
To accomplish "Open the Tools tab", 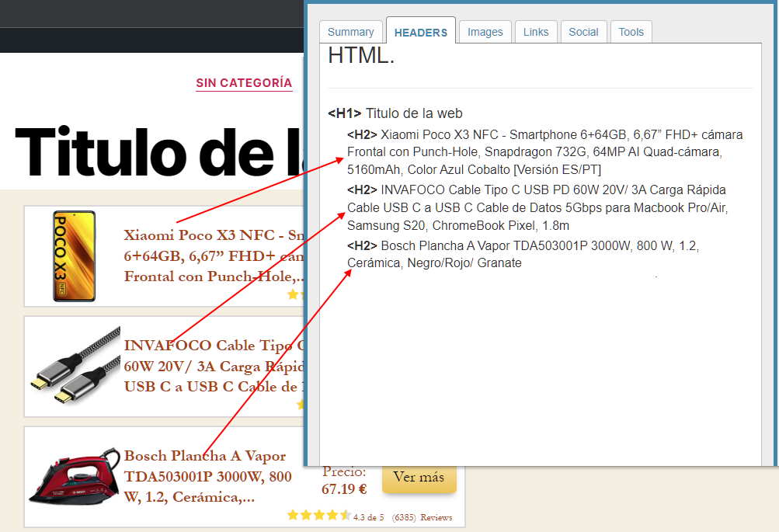I will (631, 33).
